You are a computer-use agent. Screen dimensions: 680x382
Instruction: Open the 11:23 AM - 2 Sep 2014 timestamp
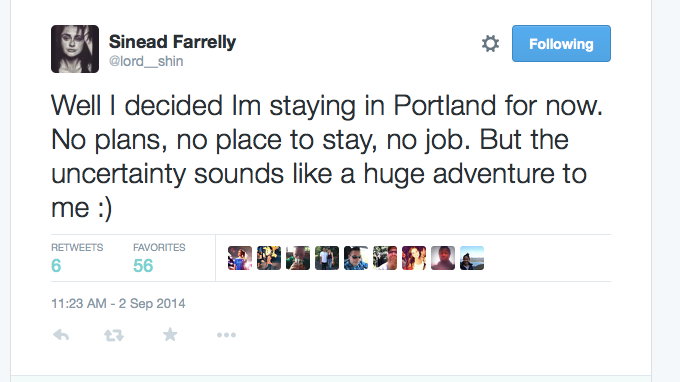click(x=118, y=303)
